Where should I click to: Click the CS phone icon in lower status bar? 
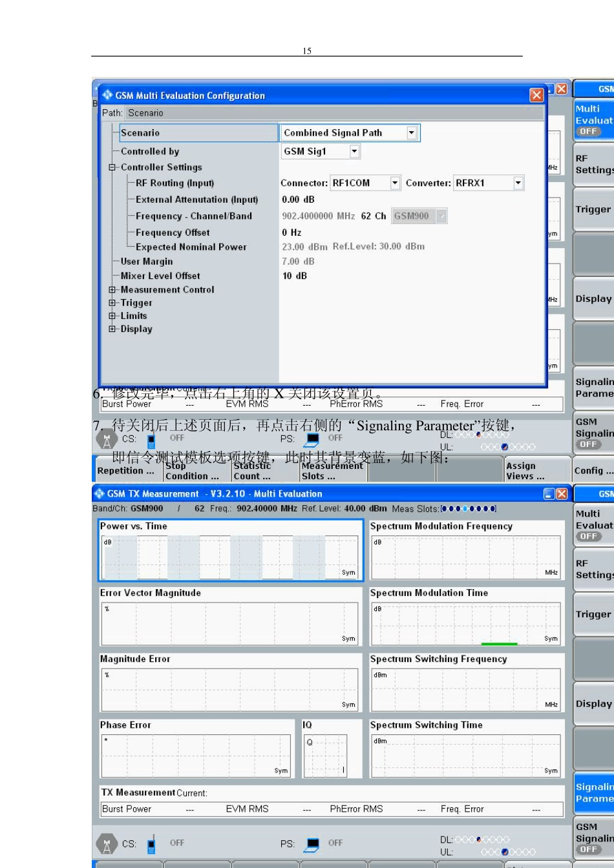151,843
